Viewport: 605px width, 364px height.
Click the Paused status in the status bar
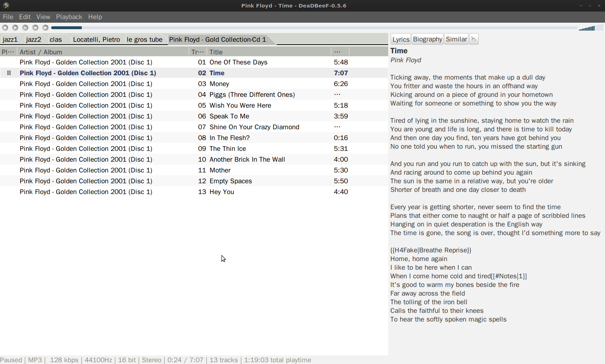coord(11,360)
